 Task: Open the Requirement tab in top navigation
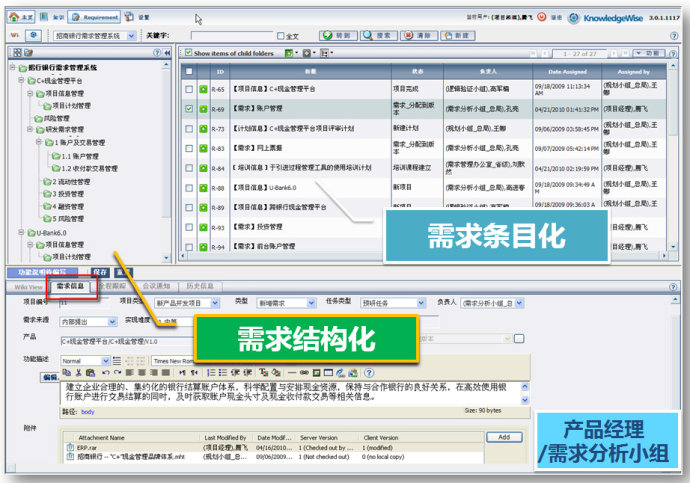pyautogui.click(x=97, y=17)
